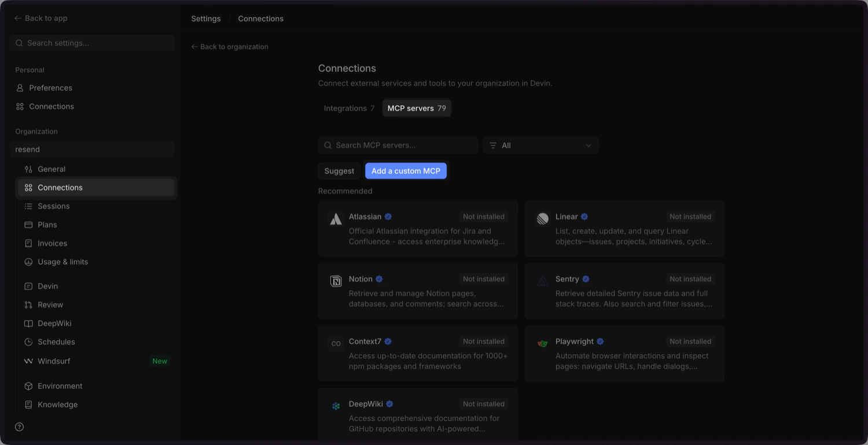Click the Windsurf logo icon

pos(28,361)
